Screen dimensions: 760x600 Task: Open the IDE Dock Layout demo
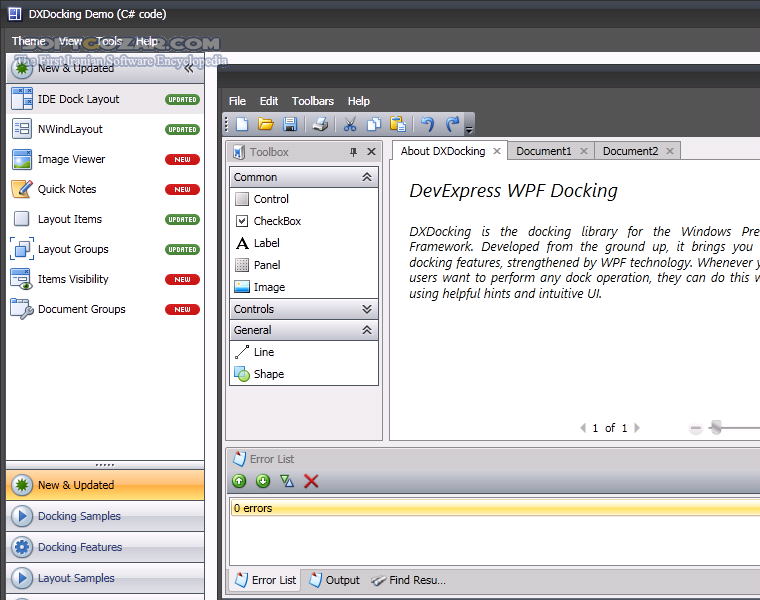click(105, 99)
